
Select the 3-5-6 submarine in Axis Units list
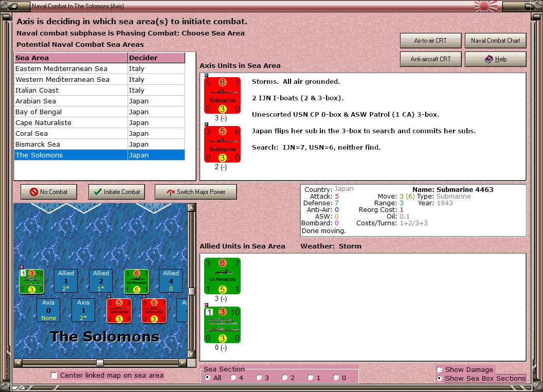point(222,145)
